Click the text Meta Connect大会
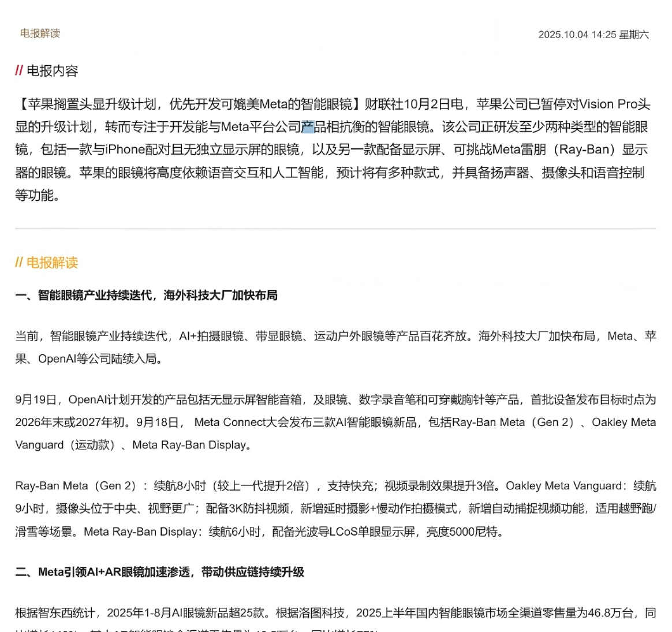Viewport: 672px width, 632px height. [241, 422]
